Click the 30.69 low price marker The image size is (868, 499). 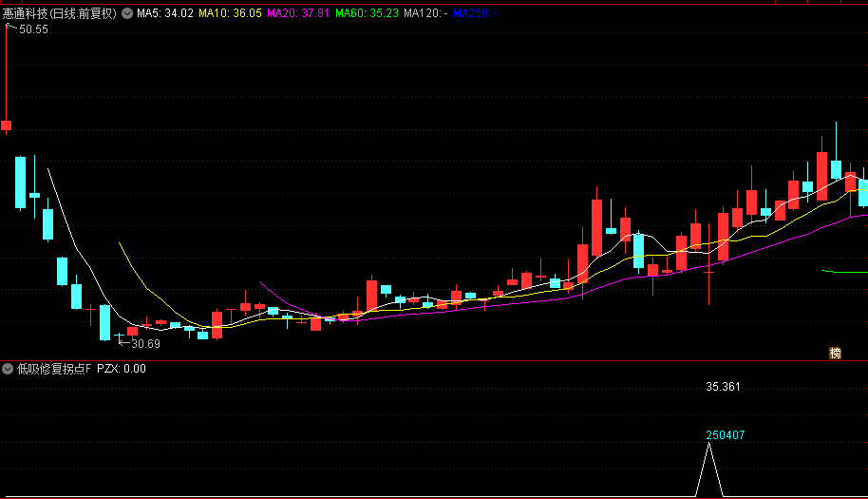click(x=145, y=344)
